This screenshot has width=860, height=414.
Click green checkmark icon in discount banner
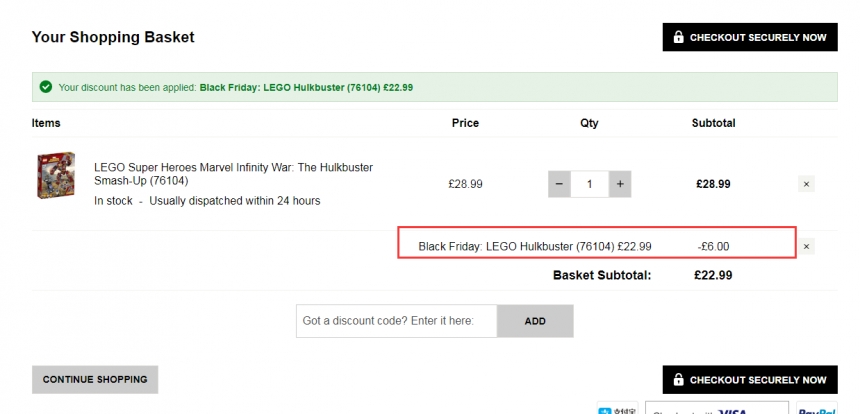[46, 87]
